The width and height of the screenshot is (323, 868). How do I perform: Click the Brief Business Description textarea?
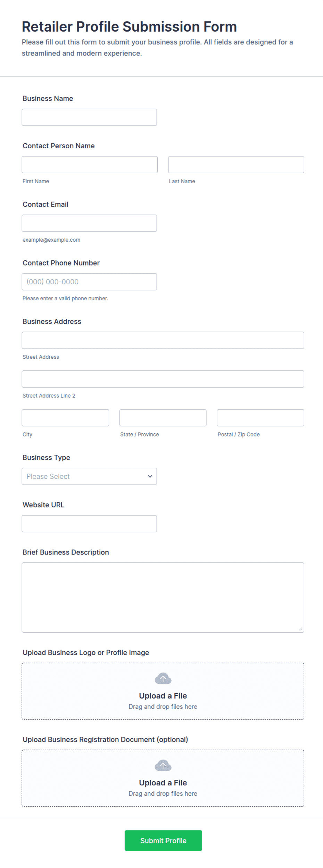(x=163, y=597)
